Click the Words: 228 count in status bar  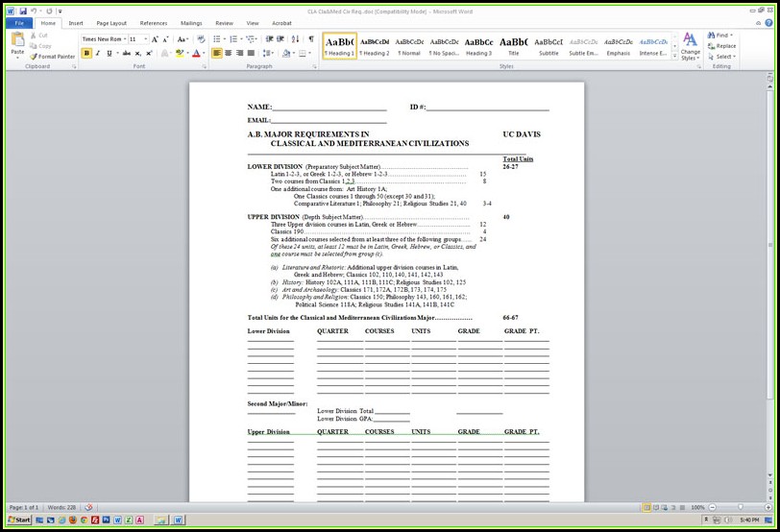click(61, 507)
